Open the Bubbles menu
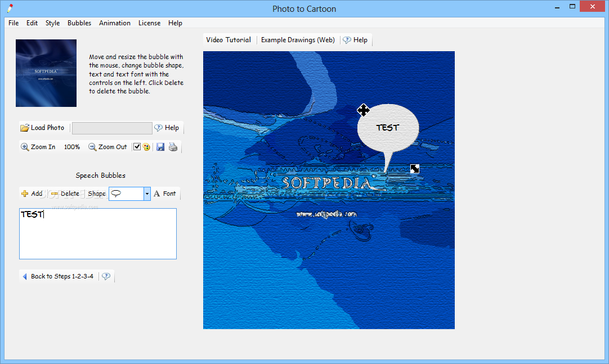This screenshot has width=609, height=364. tap(79, 23)
